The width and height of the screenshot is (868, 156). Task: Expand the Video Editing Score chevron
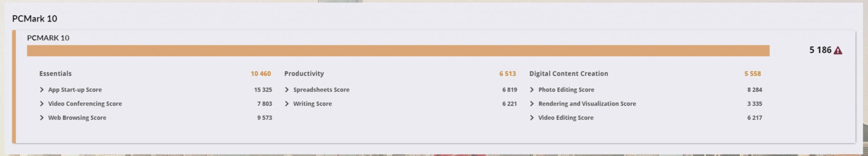coord(532,117)
